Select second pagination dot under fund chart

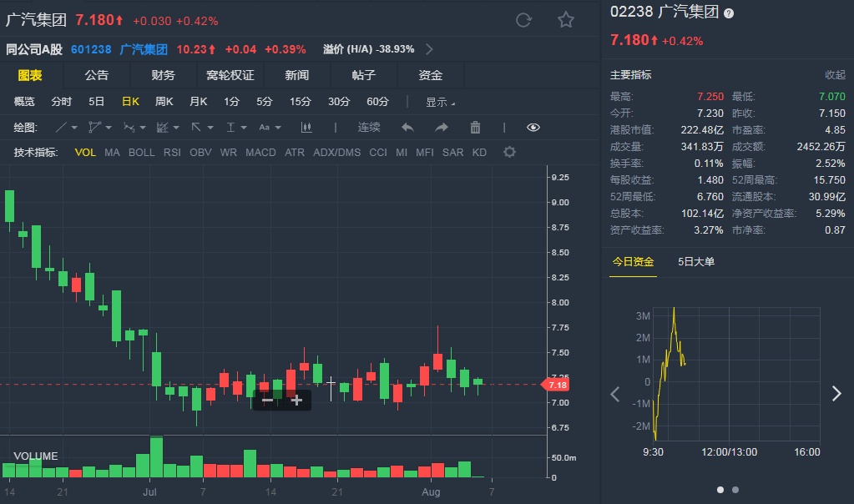pos(735,490)
